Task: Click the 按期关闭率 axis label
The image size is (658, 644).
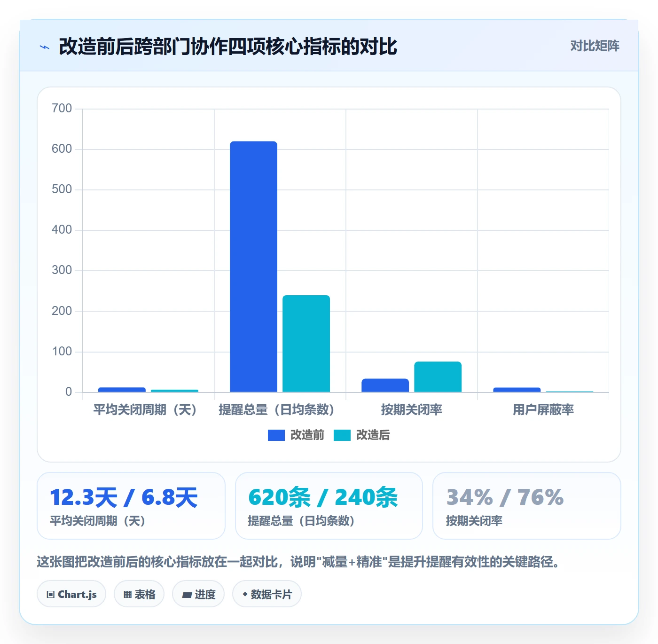Action: pos(412,410)
